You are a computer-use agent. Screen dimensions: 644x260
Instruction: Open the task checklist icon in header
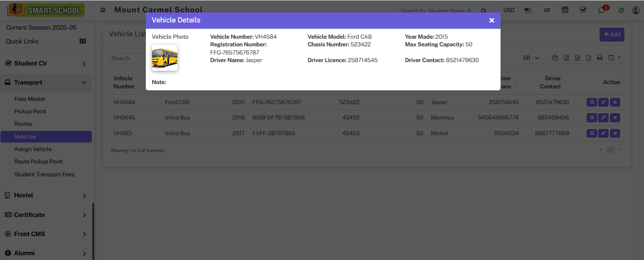click(x=583, y=10)
